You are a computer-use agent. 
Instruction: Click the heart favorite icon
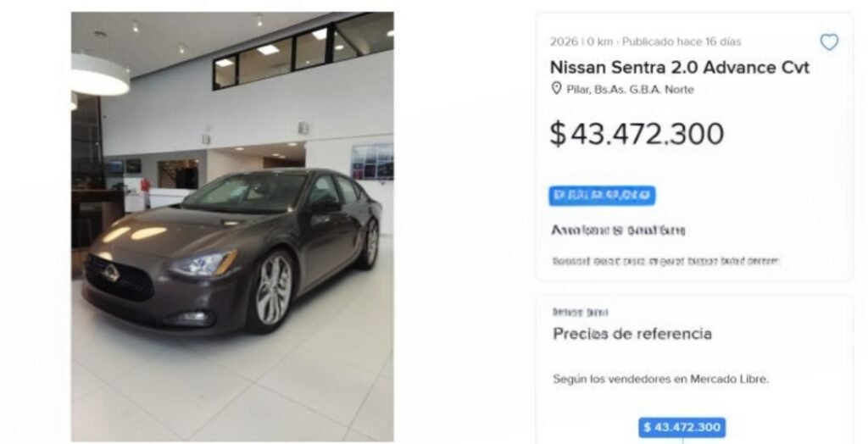click(x=829, y=42)
